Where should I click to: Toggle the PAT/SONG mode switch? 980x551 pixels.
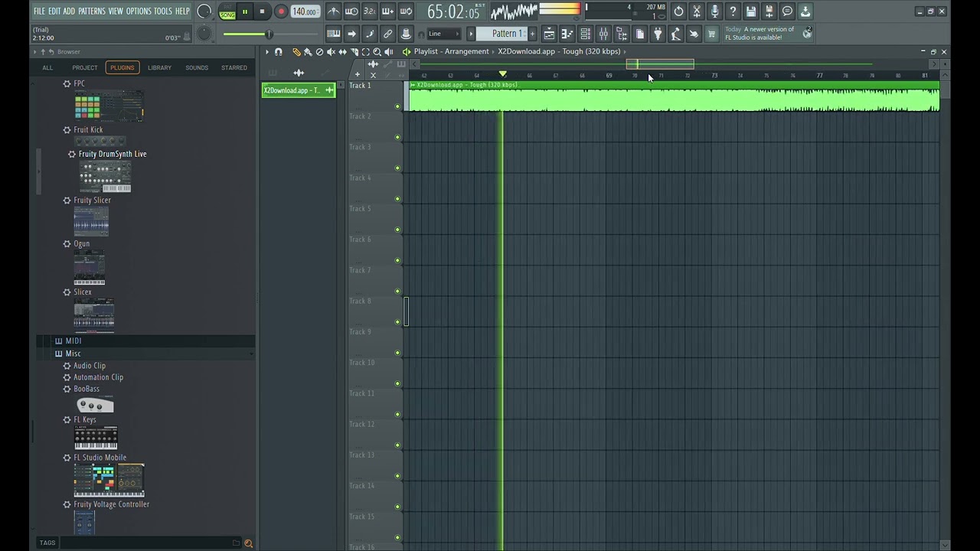(x=227, y=11)
